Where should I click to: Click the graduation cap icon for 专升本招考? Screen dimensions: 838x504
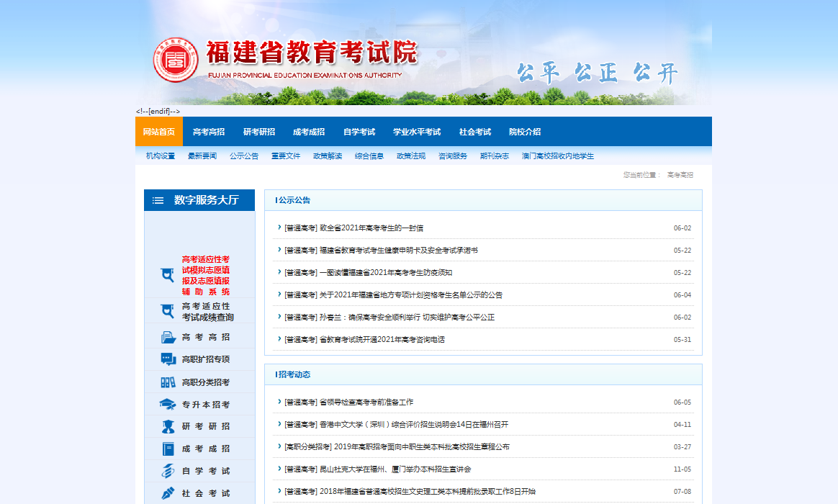(x=168, y=405)
